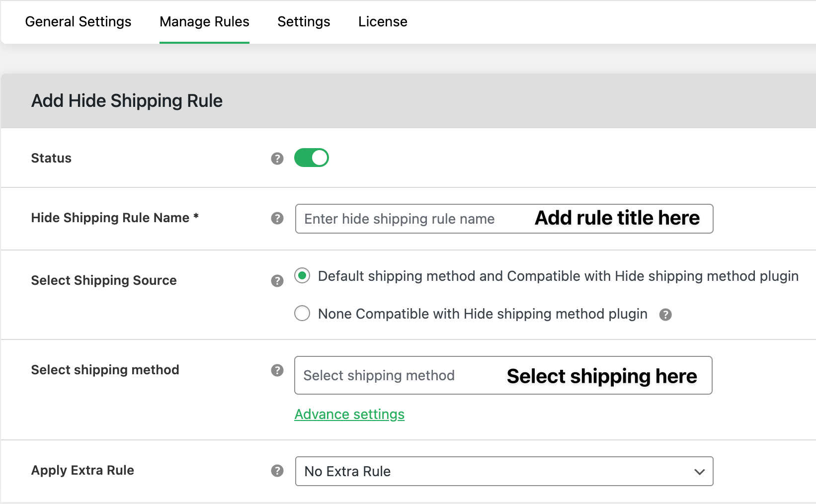The width and height of the screenshot is (816, 504).
Task: Click the Advance settings link
Action: [x=349, y=414]
